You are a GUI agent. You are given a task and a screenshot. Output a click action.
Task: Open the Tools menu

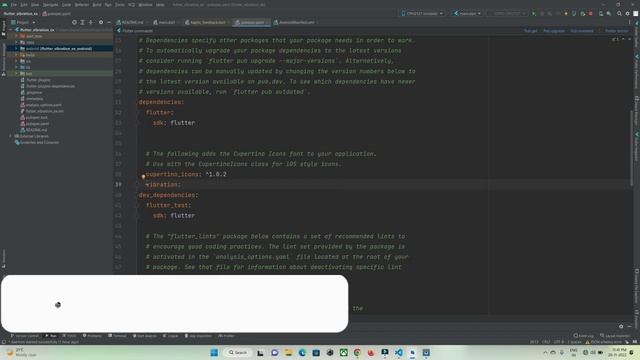coord(120,5)
